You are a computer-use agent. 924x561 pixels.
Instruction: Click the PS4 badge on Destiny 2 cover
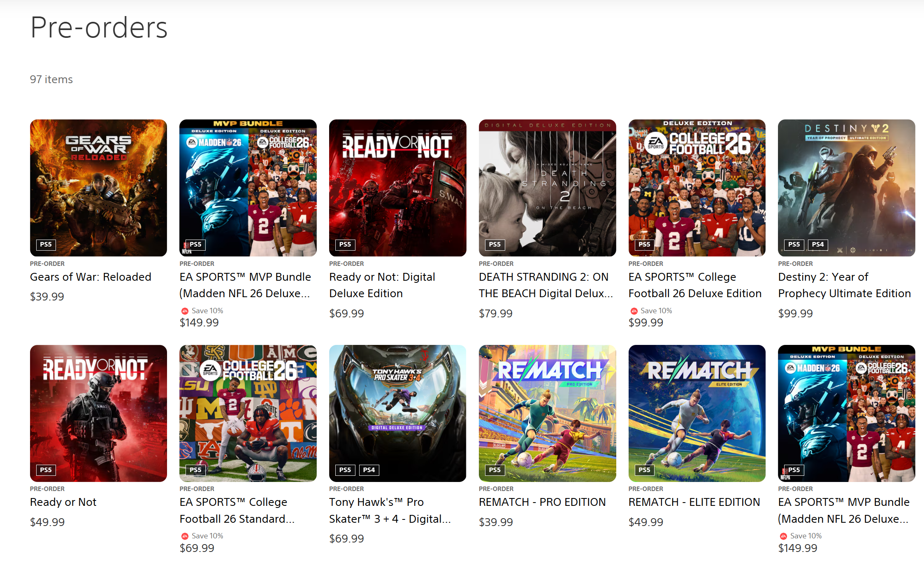coord(818,244)
